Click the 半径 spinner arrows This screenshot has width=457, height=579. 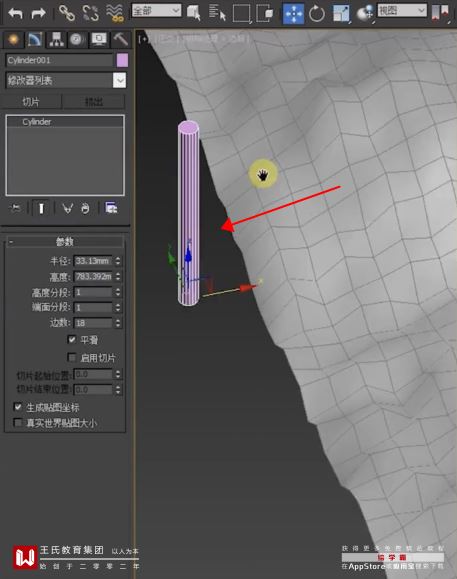118,261
